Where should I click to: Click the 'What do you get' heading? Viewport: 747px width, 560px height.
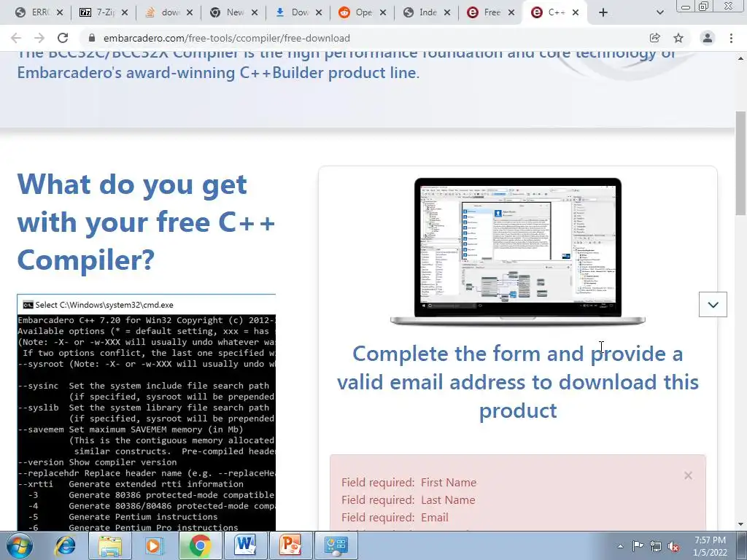146,222
